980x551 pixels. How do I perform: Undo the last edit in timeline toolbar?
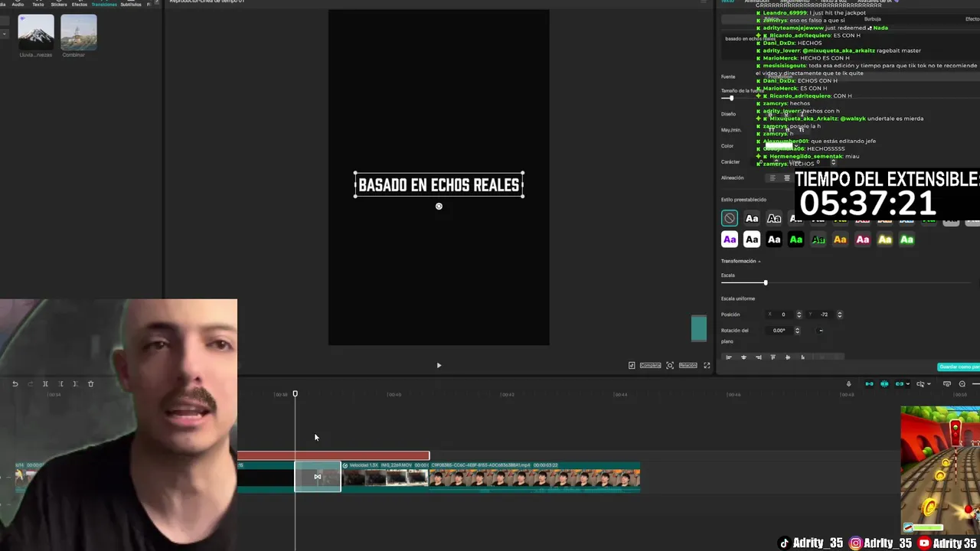point(15,383)
